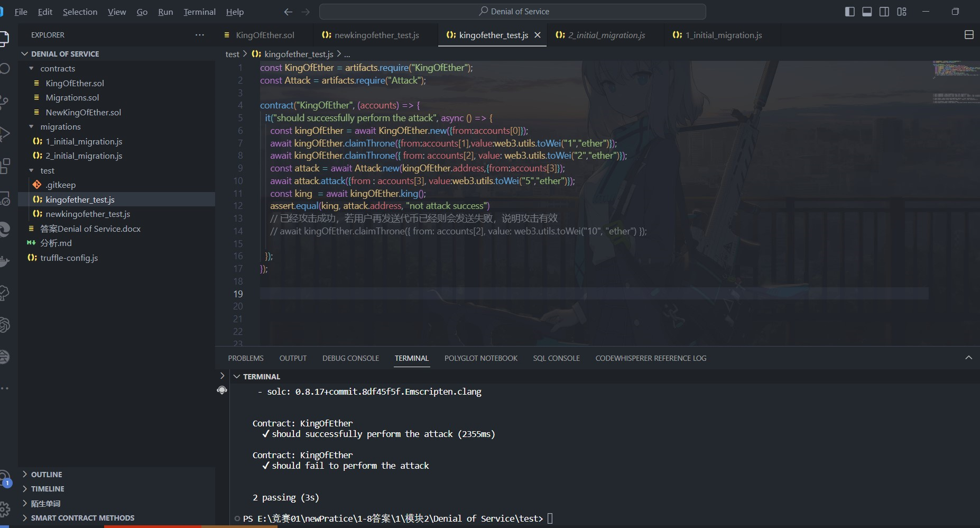Open Source Control from the activity bar
This screenshot has width=980, height=528.
tap(3, 102)
